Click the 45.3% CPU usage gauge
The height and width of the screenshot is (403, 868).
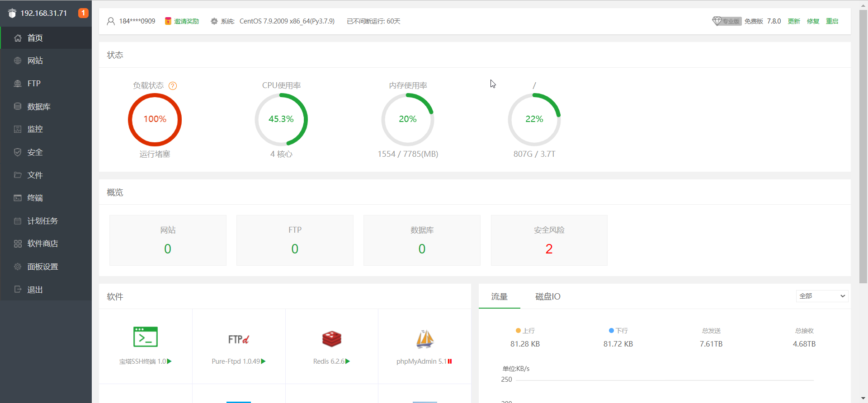(x=281, y=120)
